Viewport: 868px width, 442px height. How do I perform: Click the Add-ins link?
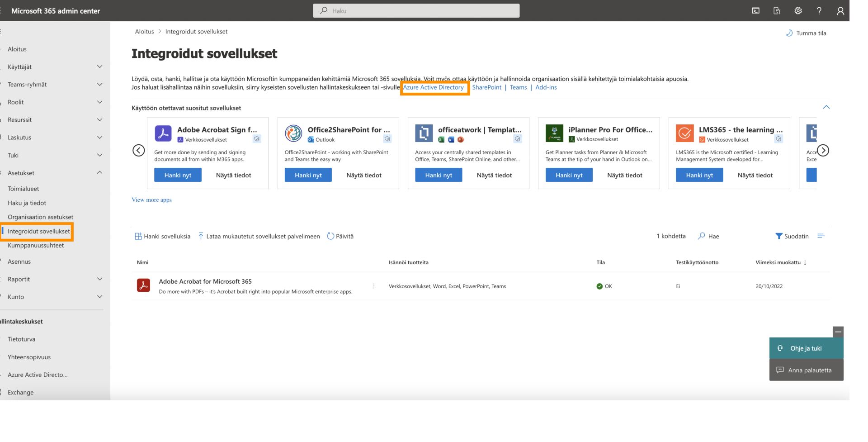pyautogui.click(x=546, y=87)
